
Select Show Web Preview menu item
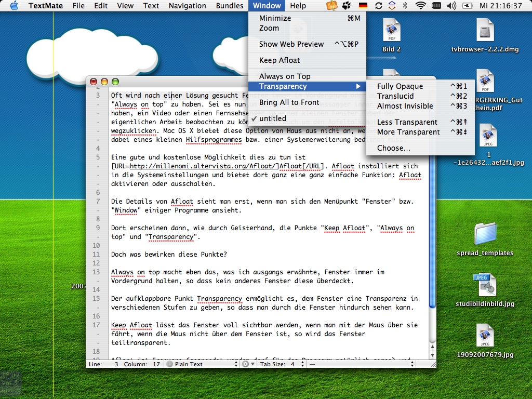[x=308, y=44]
